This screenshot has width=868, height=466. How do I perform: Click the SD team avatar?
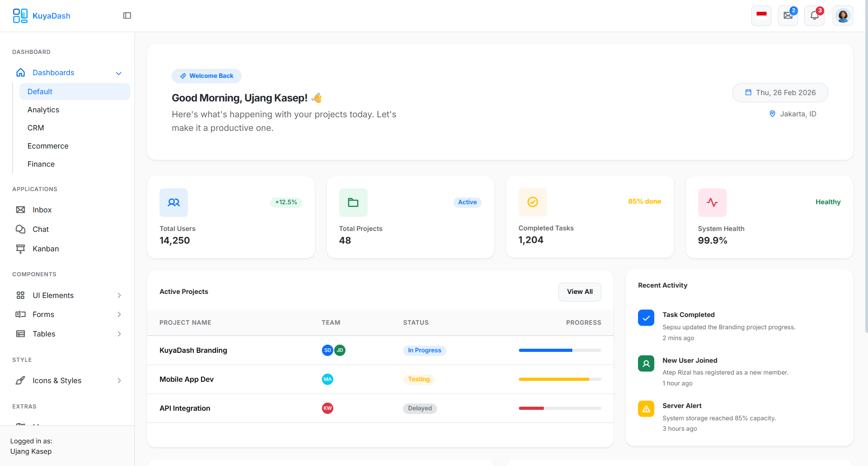coord(327,350)
